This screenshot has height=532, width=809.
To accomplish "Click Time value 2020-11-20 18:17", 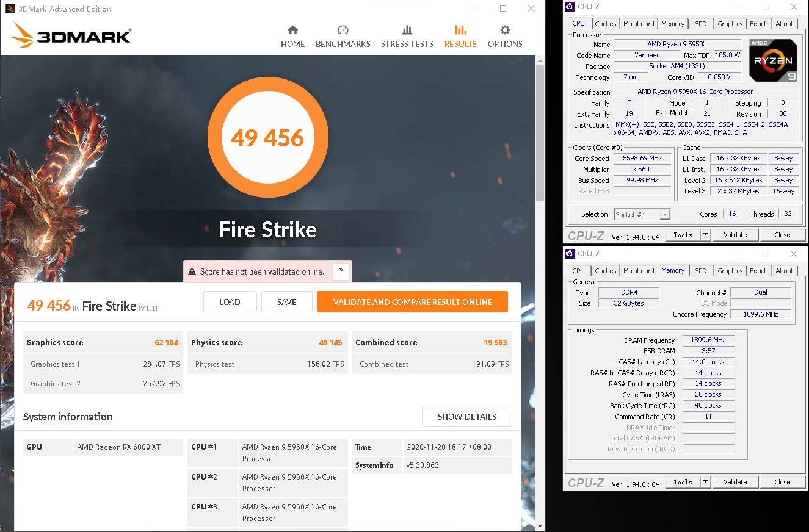I will point(457,447).
